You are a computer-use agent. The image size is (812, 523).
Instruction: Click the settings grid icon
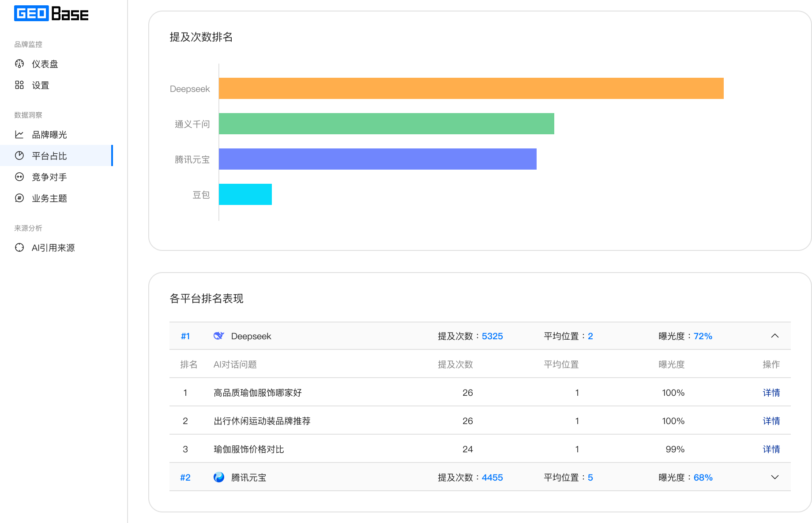(19, 85)
